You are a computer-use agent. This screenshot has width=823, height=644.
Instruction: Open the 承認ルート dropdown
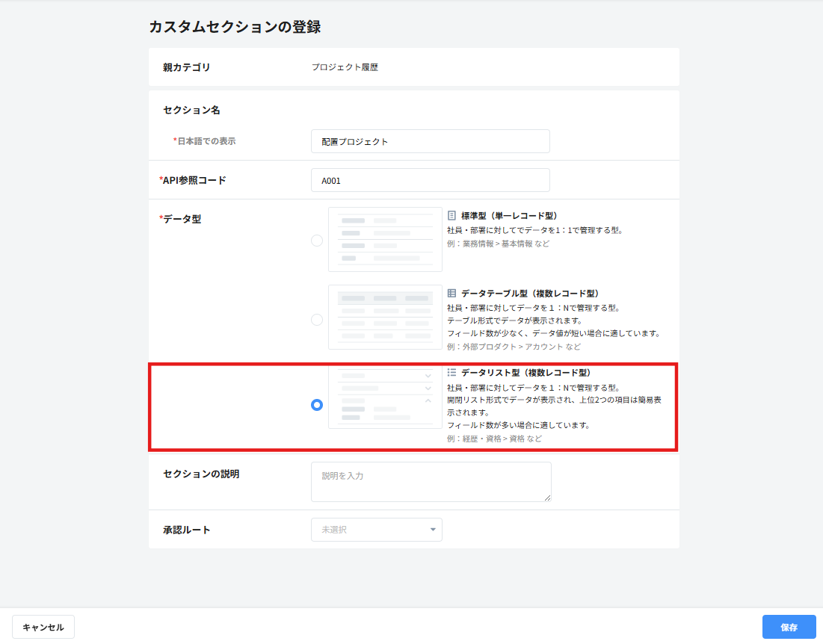[x=376, y=530]
